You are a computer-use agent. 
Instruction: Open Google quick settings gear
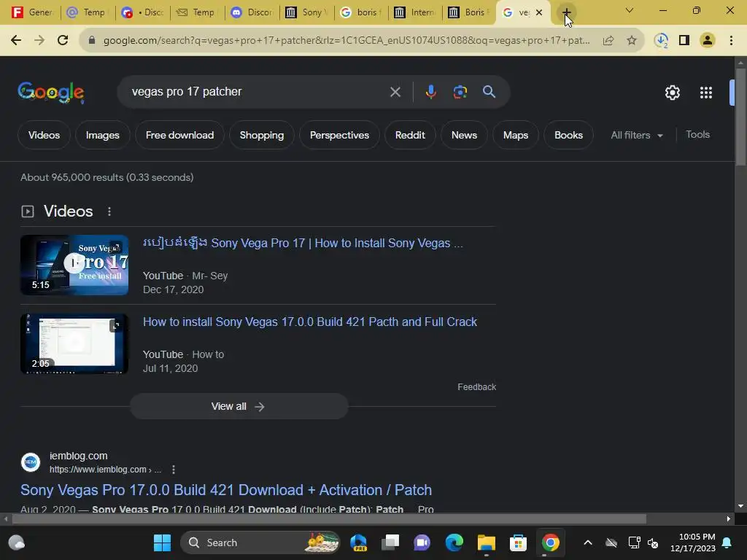click(672, 93)
